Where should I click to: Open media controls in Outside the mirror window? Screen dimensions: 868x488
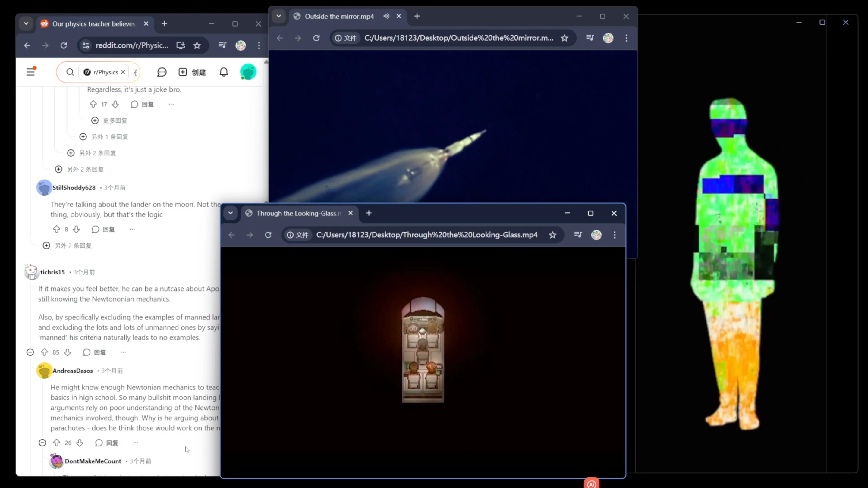click(x=590, y=38)
